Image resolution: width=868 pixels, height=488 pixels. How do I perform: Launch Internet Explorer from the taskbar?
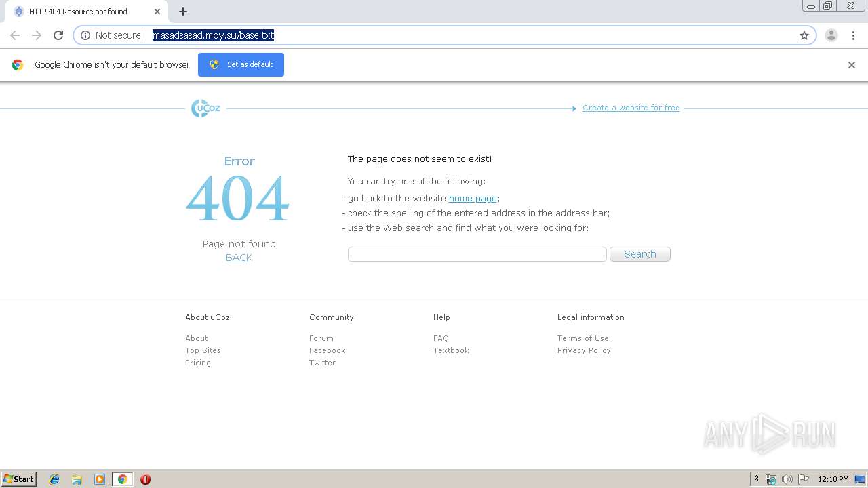point(54,479)
